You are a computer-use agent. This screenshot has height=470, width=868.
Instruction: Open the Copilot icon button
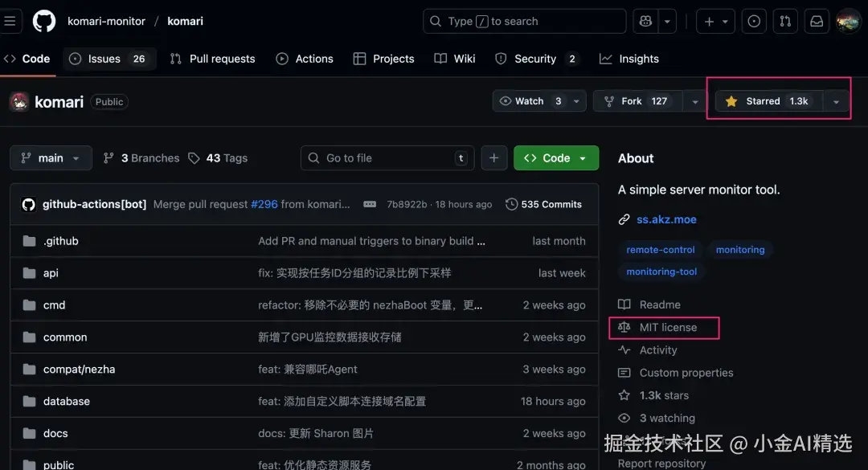[645, 22]
